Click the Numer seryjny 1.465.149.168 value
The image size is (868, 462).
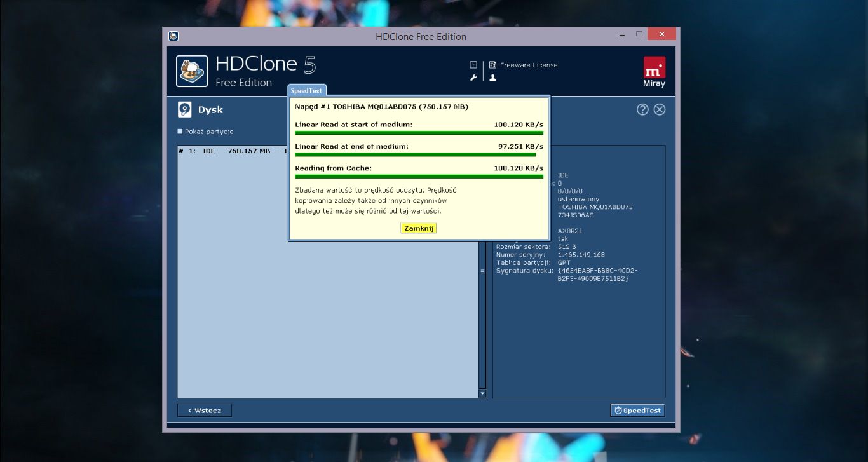coord(581,255)
